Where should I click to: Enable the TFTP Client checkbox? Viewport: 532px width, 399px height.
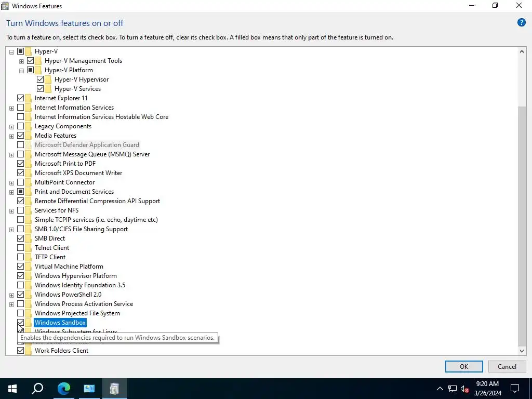tap(20, 257)
